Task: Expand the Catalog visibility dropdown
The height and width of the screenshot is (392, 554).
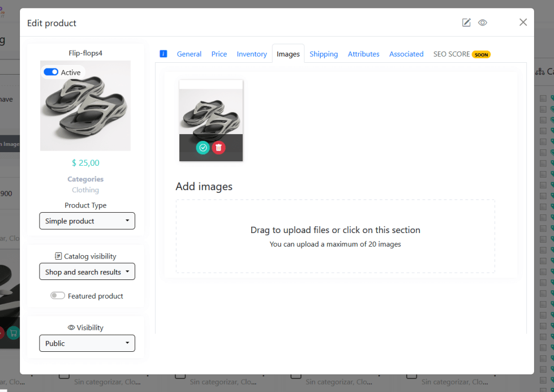Action: (x=87, y=272)
